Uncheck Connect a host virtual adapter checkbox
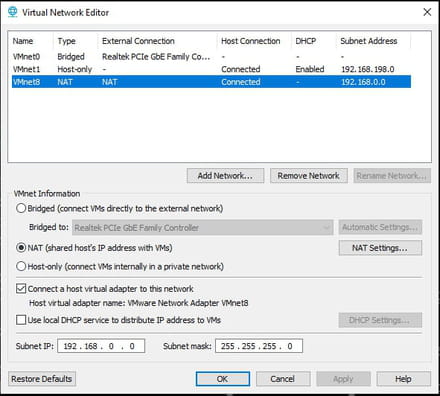Image resolution: width=440 pixels, height=396 pixels. (x=21, y=289)
